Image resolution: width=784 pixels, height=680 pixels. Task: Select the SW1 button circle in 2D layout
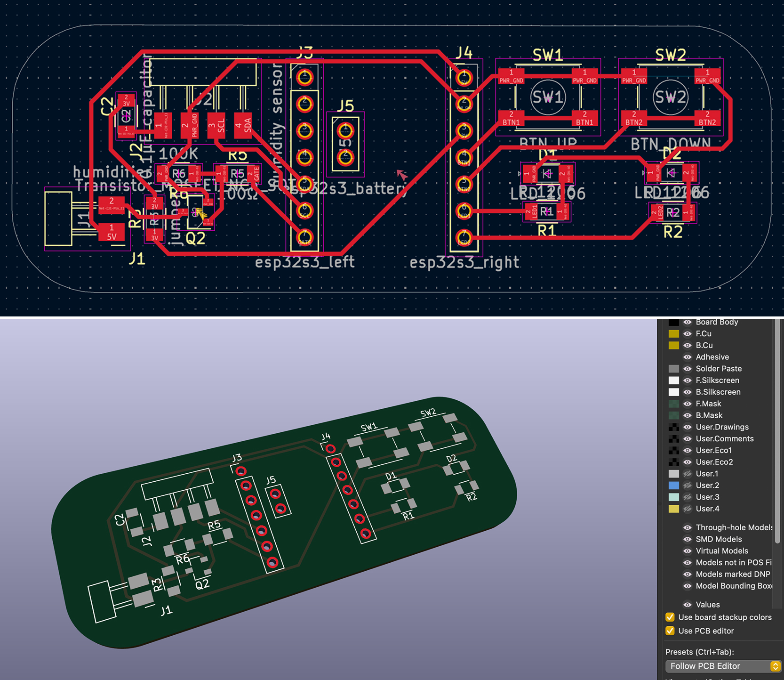pyautogui.click(x=548, y=97)
